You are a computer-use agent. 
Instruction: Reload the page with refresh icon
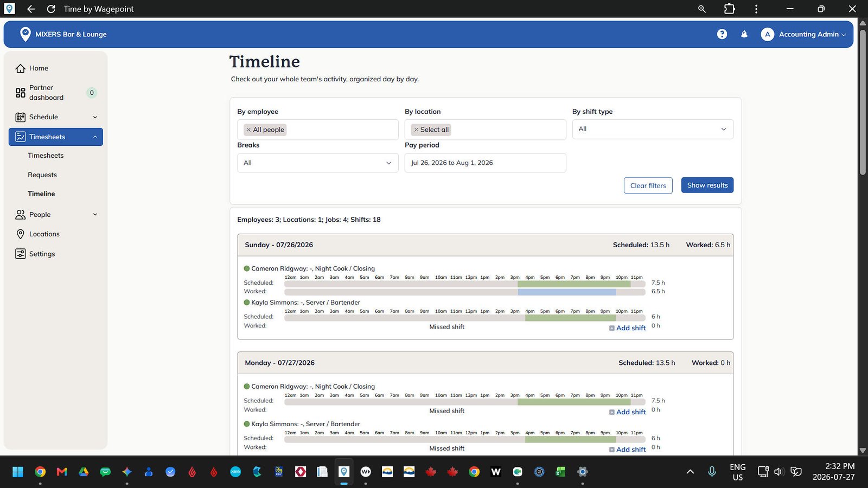51,9
